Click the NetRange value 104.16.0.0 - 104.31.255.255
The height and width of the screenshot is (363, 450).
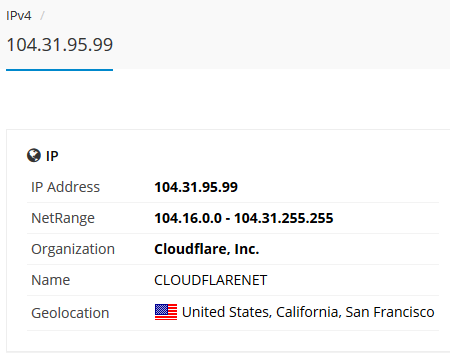pyautogui.click(x=244, y=218)
